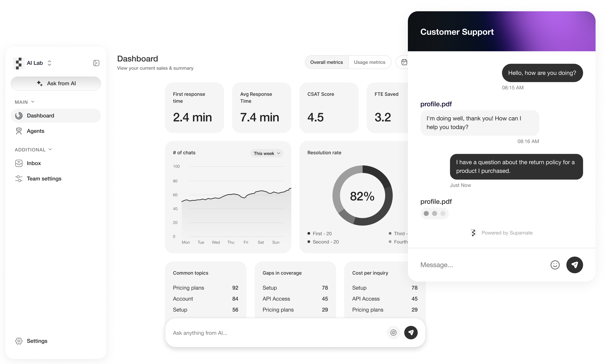This screenshot has width=609, height=364.
Task: Collapse the ADDITIONAL section
Action: tap(50, 149)
